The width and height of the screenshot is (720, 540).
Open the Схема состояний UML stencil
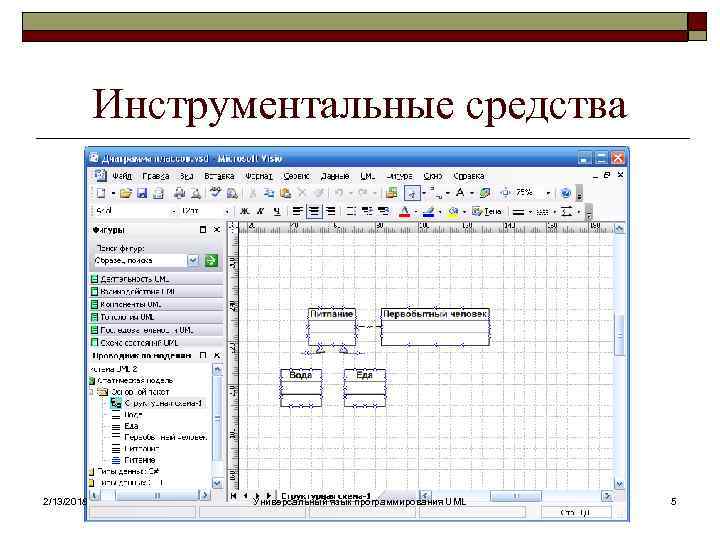[156, 343]
